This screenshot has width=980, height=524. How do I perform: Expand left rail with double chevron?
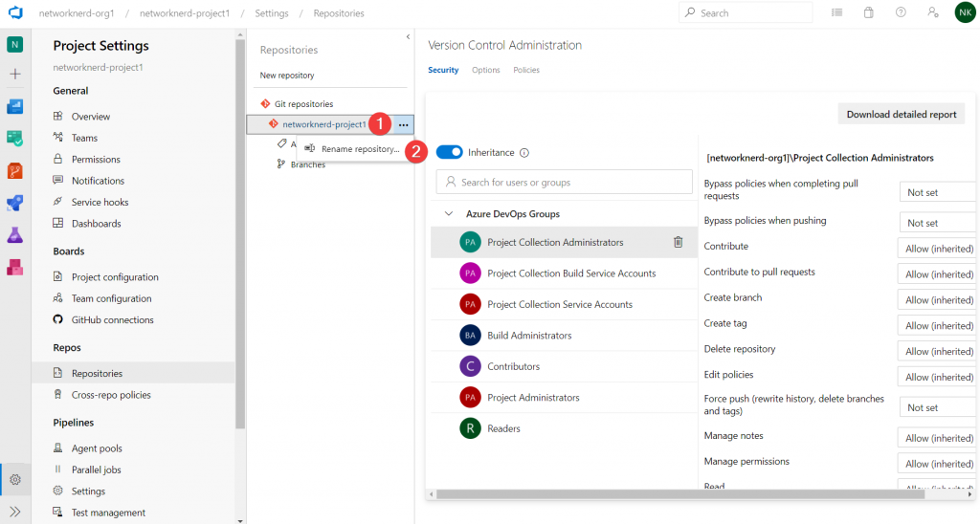click(15, 512)
